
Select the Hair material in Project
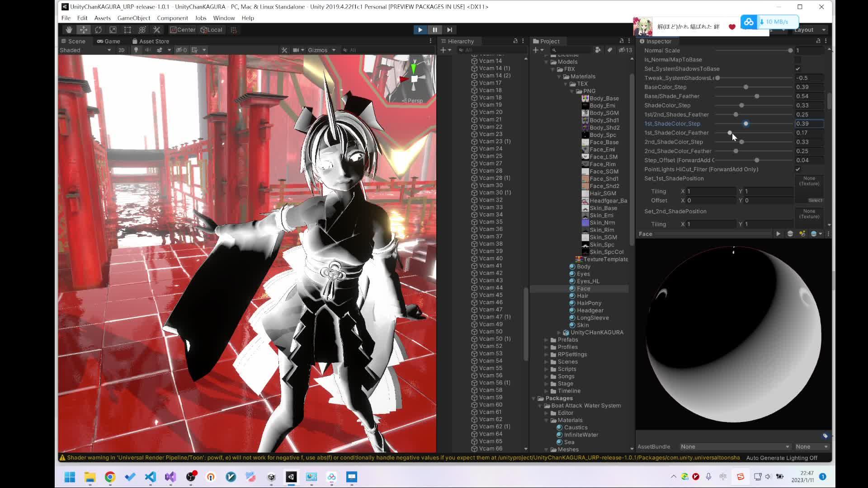pyautogui.click(x=582, y=296)
